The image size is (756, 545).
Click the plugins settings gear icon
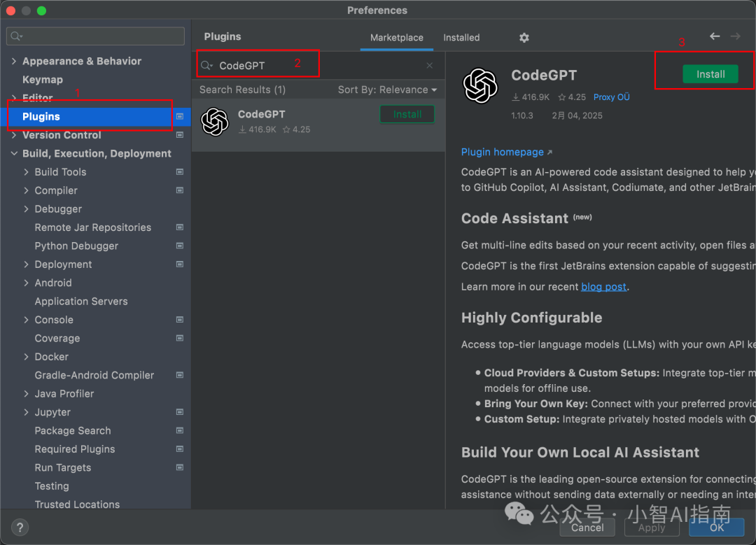point(524,38)
